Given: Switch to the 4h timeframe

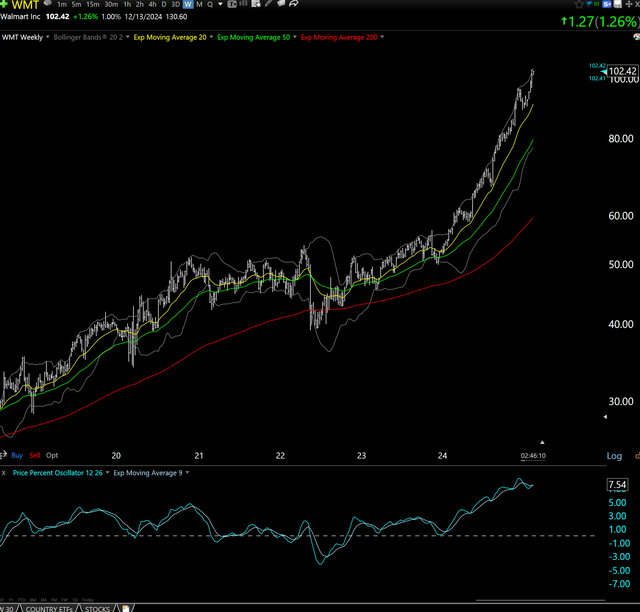Looking at the screenshot, I should tap(152, 4).
